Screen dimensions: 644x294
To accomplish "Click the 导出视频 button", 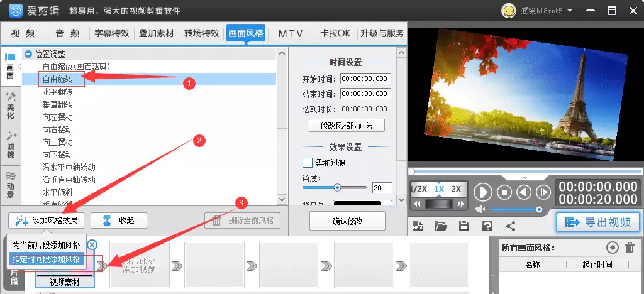I will [x=598, y=222].
